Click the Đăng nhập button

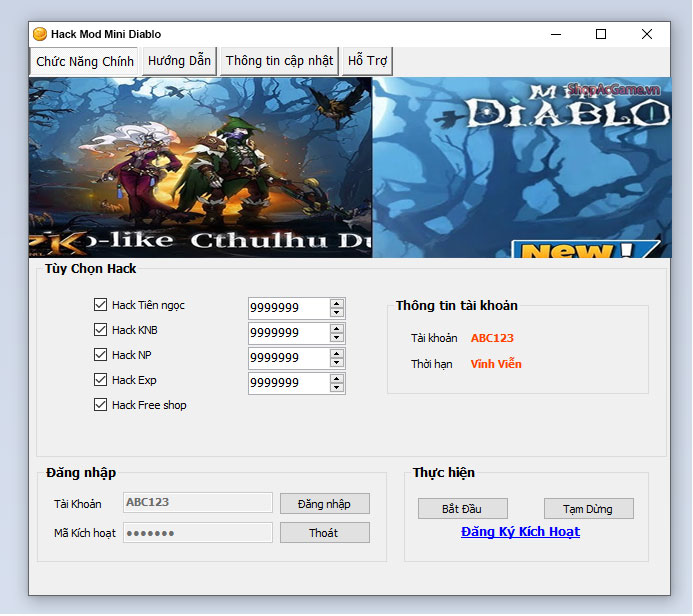(325, 504)
